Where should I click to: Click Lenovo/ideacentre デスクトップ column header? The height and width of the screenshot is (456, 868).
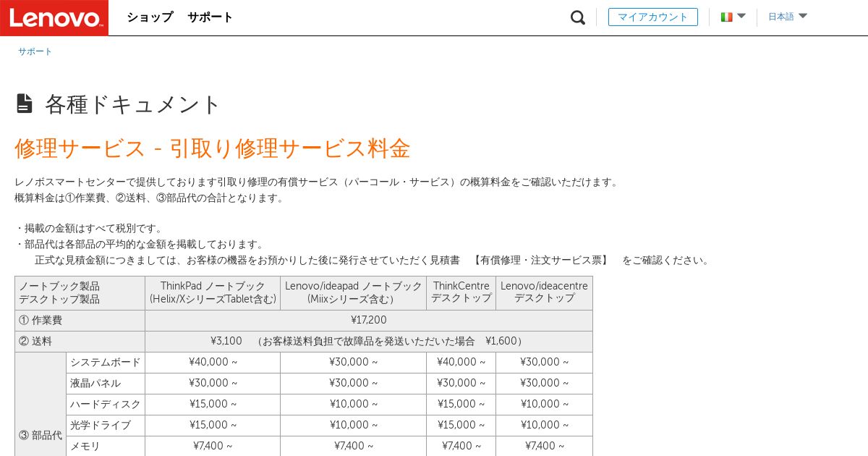[x=544, y=292]
